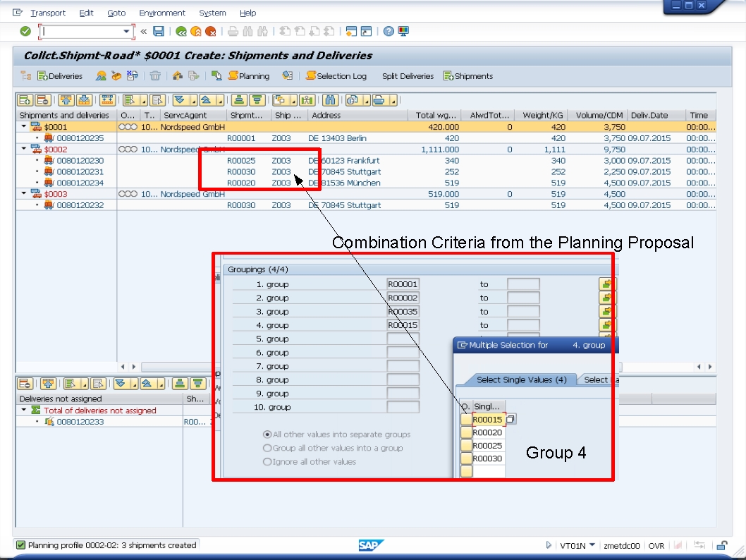Choose 'Group all other values into a group'
The image size is (746, 560).
(269, 448)
